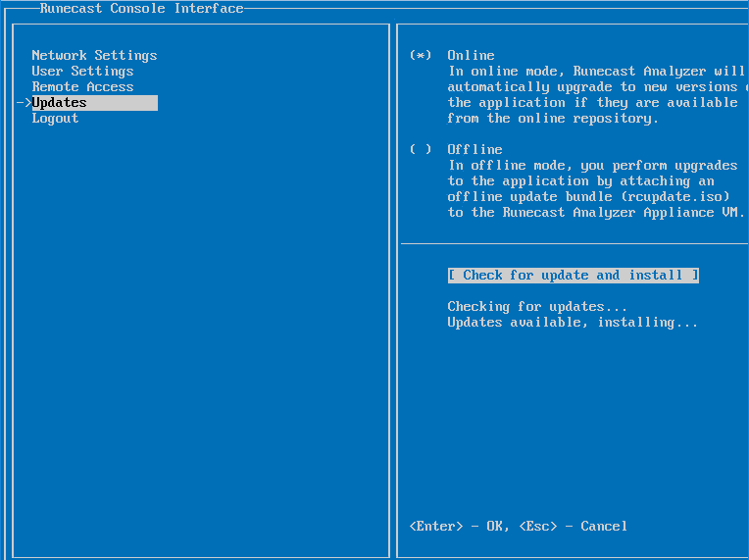749x560 pixels.
Task: Click the 'Online' option label
Action: [471, 56]
